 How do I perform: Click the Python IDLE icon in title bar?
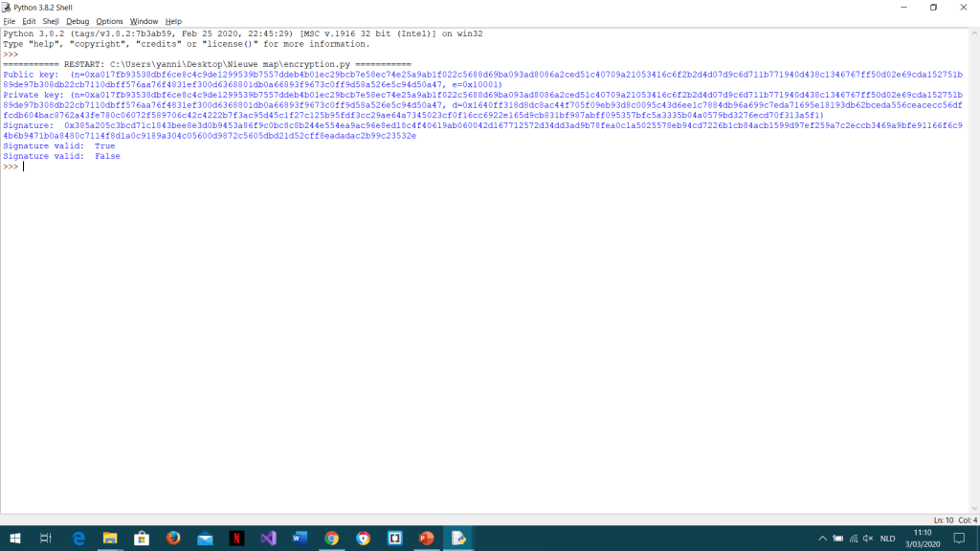pos(7,7)
